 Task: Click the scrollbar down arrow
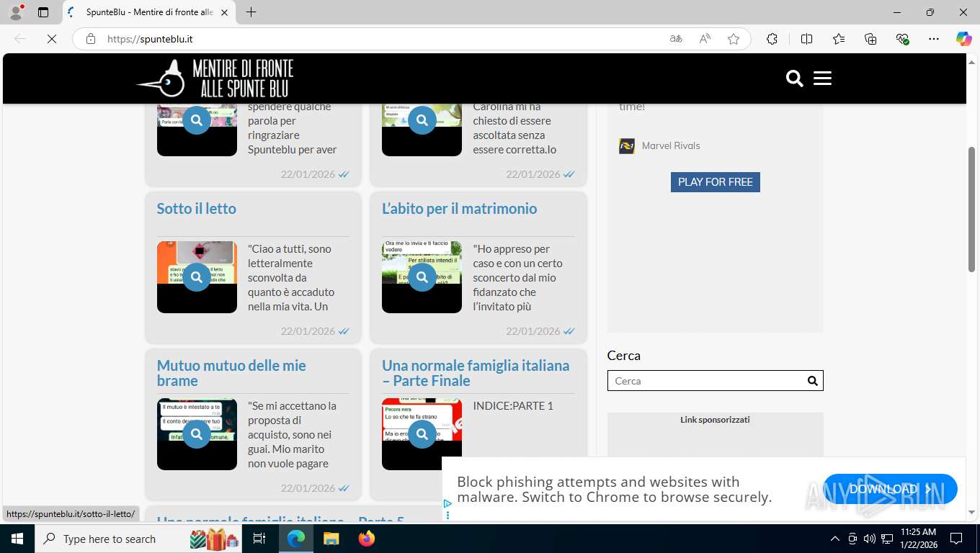point(971,513)
